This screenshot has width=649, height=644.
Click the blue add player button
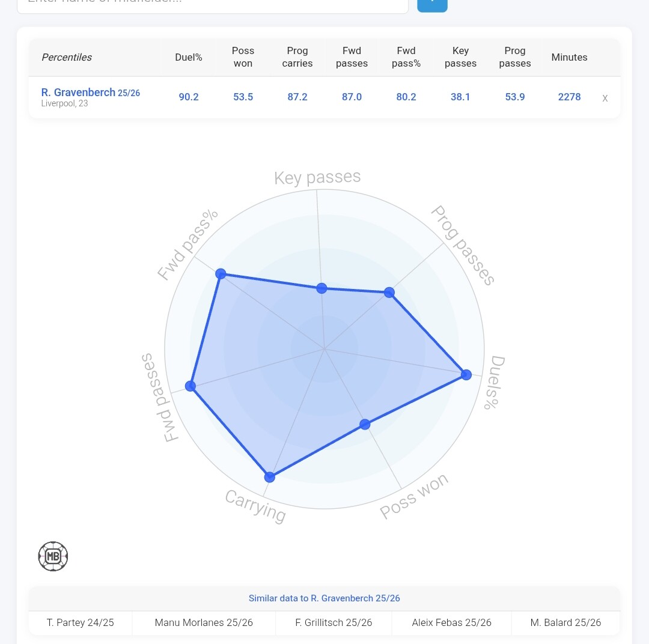[432, 4]
